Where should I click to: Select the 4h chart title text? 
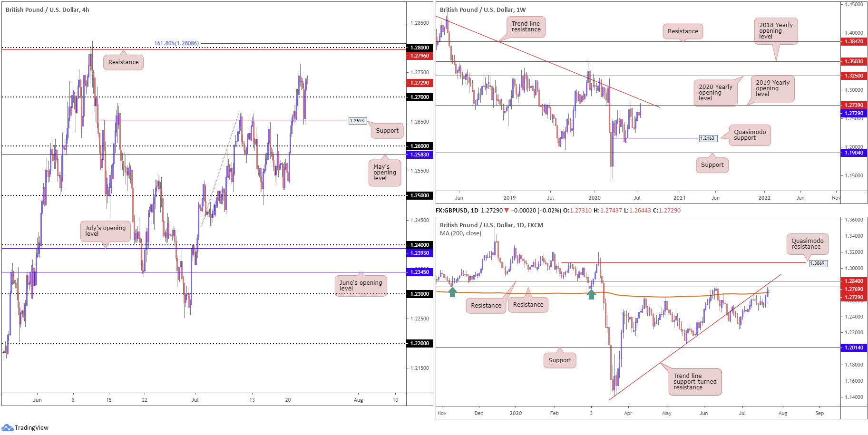(x=47, y=10)
